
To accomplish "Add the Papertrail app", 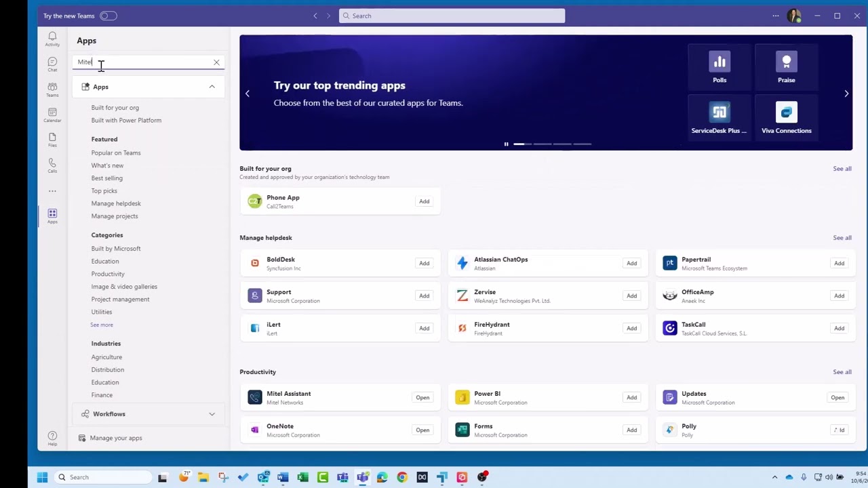I will (x=839, y=263).
